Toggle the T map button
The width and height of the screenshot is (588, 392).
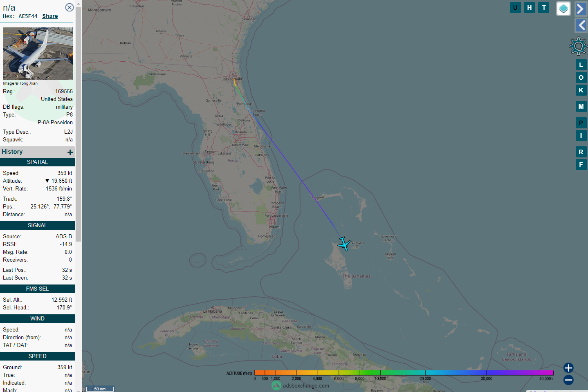point(544,7)
